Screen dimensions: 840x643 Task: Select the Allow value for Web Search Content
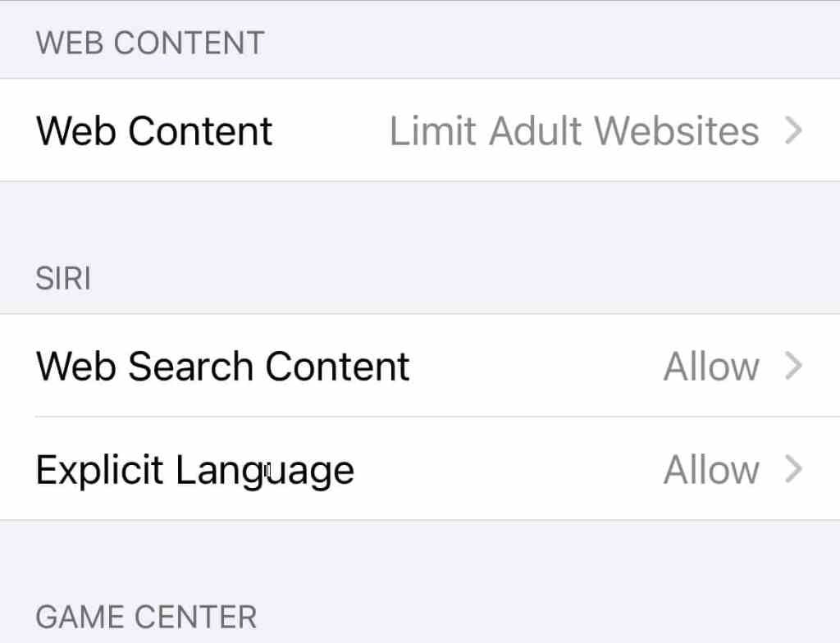tap(710, 366)
